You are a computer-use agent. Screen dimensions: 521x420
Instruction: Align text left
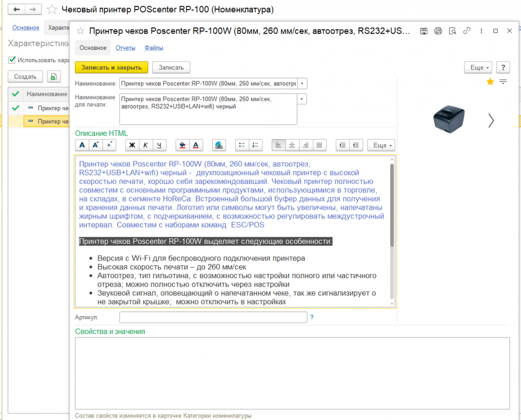tap(278, 145)
